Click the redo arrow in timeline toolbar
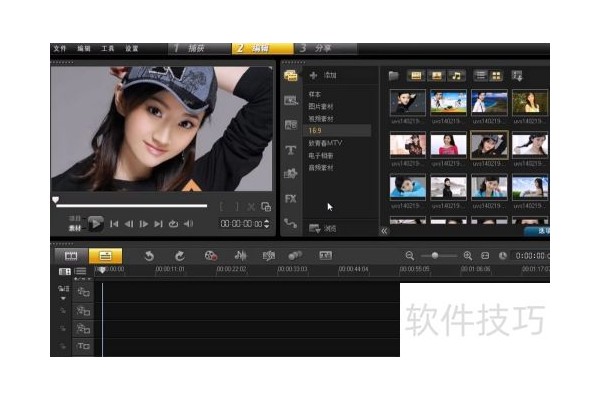 (x=179, y=256)
